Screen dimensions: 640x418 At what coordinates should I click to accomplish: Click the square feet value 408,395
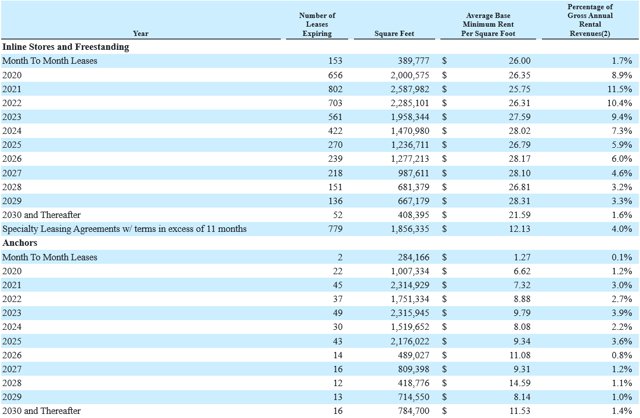413,215
